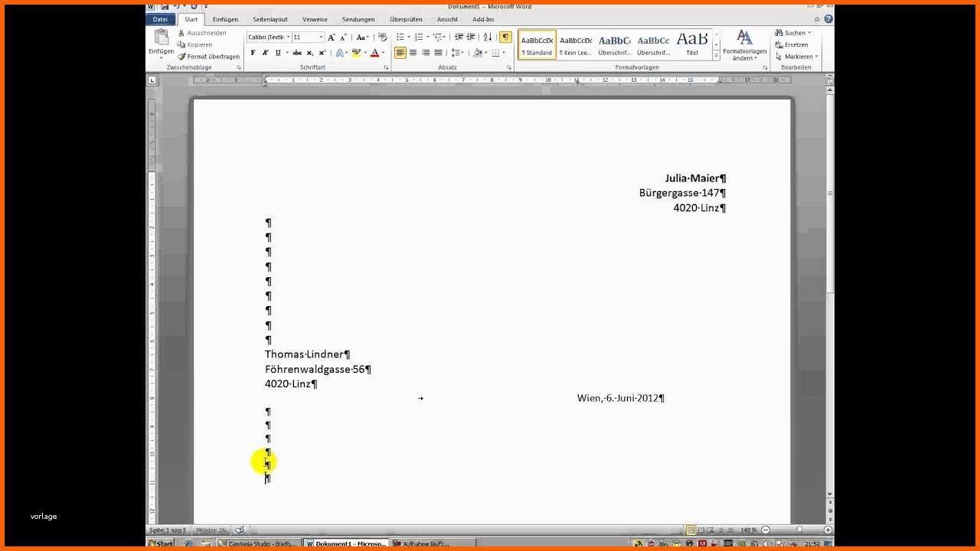Click the zoom slider in status bar
The image size is (980, 551).
[x=799, y=530]
